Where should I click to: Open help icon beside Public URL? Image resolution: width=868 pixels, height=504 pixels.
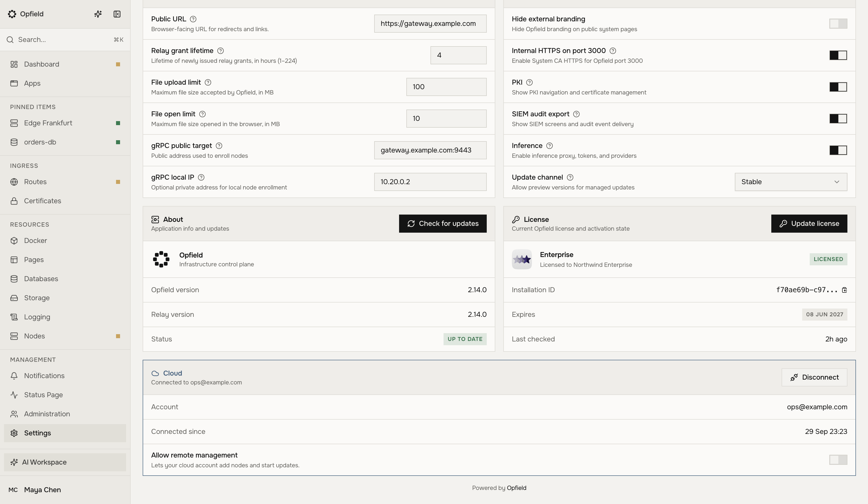[x=193, y=19]
